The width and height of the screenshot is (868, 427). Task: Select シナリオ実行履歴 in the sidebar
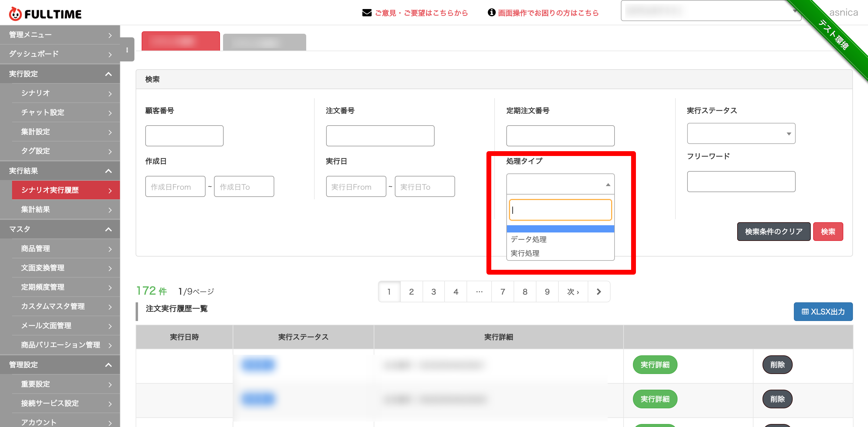(x=66, y=190)
